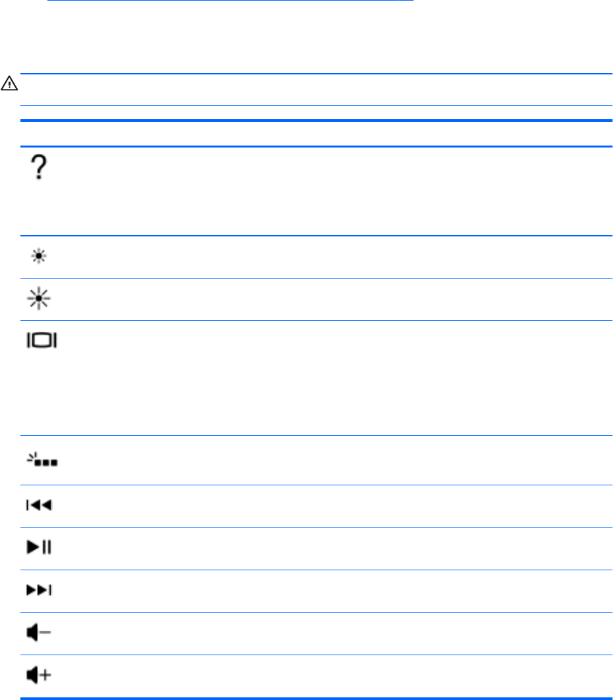Click the increase screen brightness icon
Screen dimensions: 613x700
40,299
